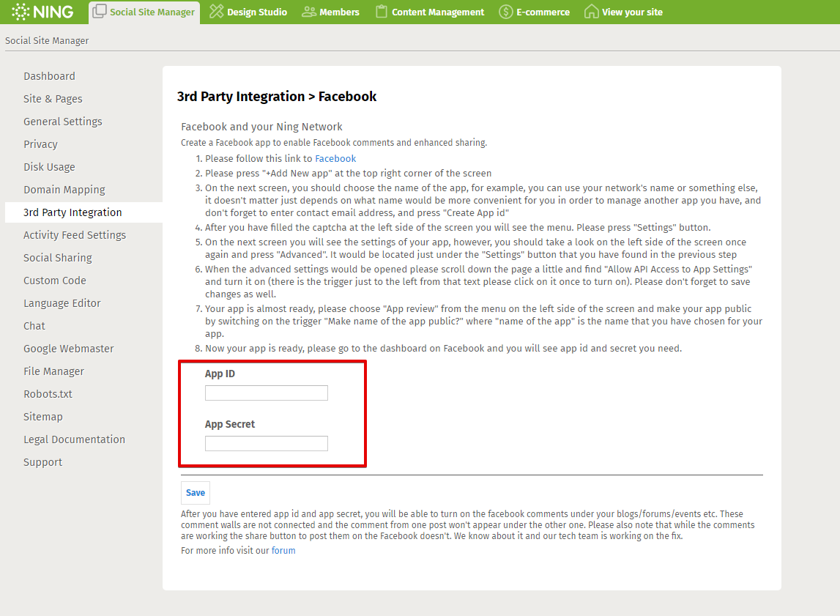840x616 pixels.
Task: Open the forum link
Action: pyautogui.click(x=283, y=551)
